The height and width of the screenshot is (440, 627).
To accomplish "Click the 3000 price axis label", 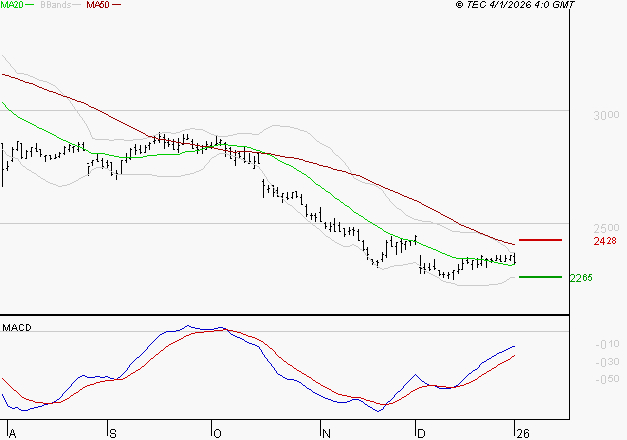I will [606, 115].
